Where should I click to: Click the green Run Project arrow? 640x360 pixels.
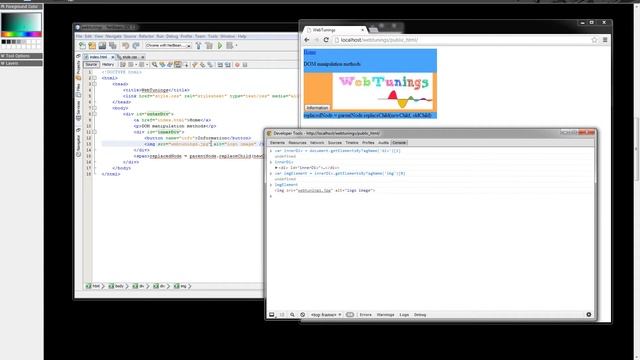click(220, 46)
